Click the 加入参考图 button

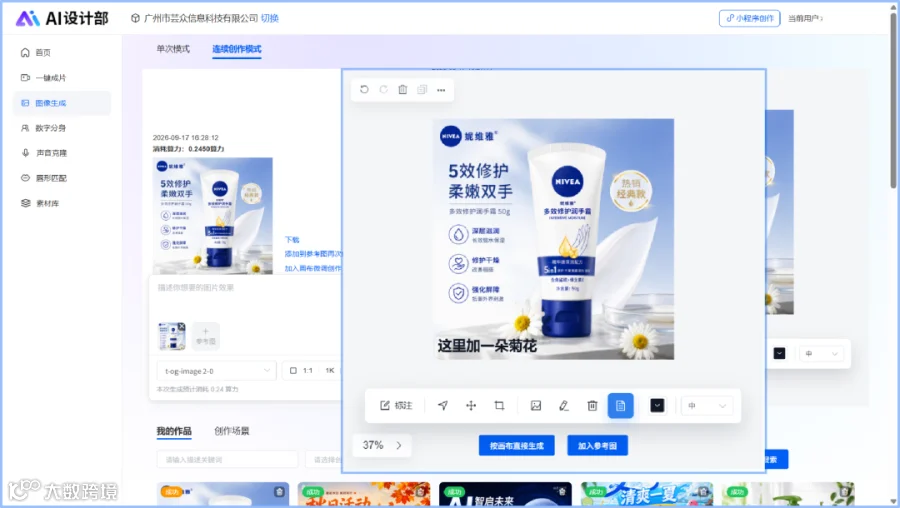[598, 445]
